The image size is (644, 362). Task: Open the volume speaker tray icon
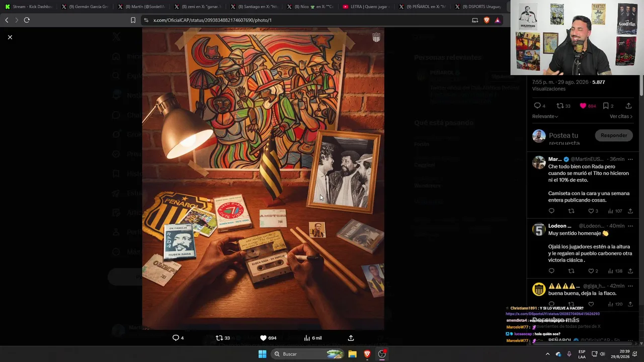[x=602, y=354]
